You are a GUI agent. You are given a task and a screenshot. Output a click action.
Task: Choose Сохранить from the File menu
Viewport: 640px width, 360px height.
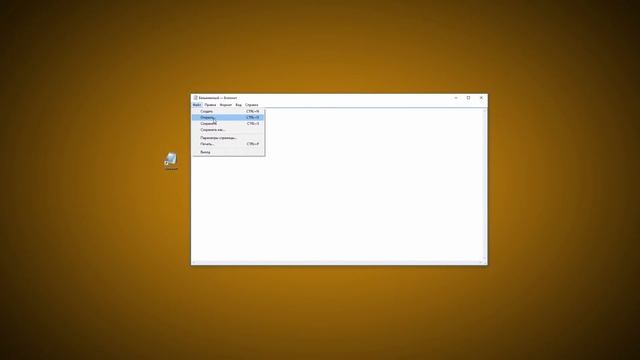(228, 124)
